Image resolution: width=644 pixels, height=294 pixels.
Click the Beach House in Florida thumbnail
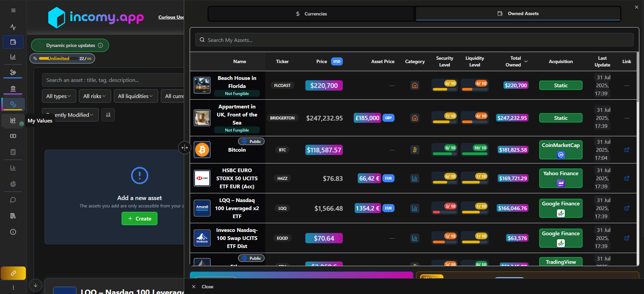202,85
